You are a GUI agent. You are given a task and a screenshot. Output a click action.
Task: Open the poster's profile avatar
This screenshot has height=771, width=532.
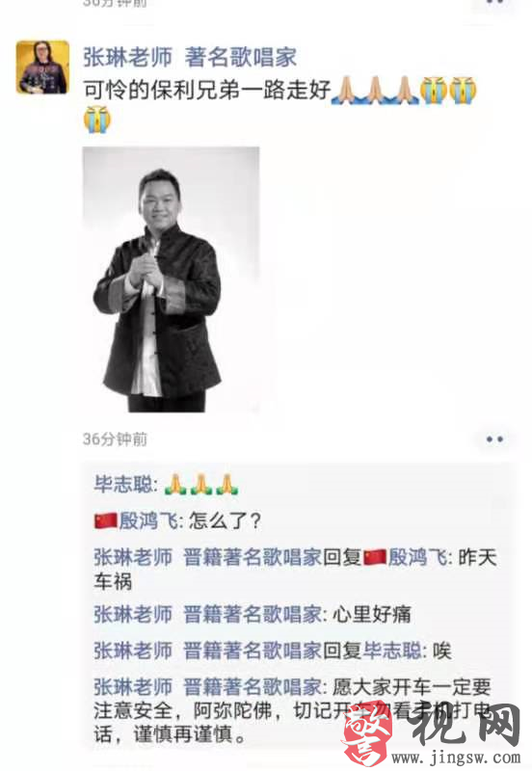pyautogui.click(x=42, y=67)
